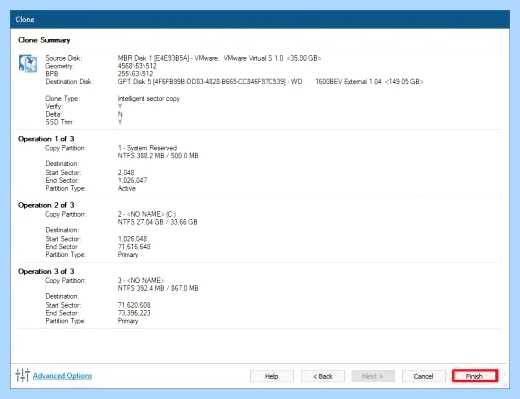Click the start sector value 71,620,608

click(134, 305)
